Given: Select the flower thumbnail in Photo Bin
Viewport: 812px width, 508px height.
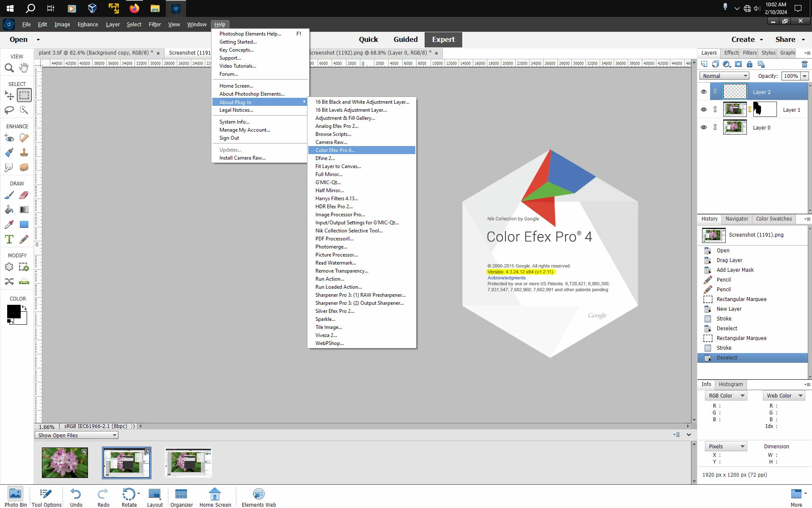Looking at the screenshot, I should (x=65, y=462).
